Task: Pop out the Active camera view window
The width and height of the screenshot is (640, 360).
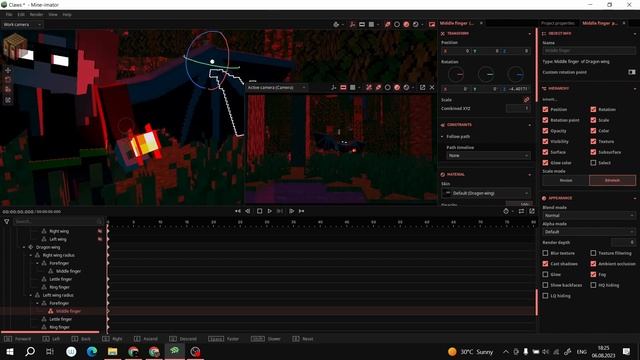Action: (422, 87)
